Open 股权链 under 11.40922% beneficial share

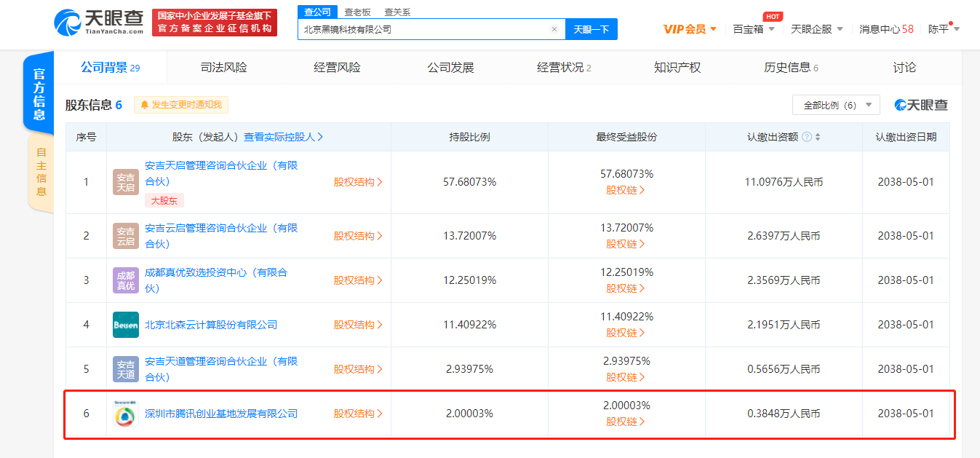(x=626, y=333)
